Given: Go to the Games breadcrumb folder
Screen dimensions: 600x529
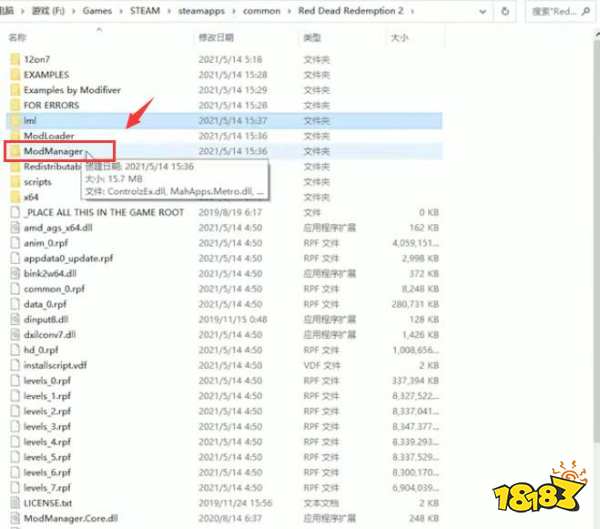Looking at the screenshot, I should click(x=97, y=11).
